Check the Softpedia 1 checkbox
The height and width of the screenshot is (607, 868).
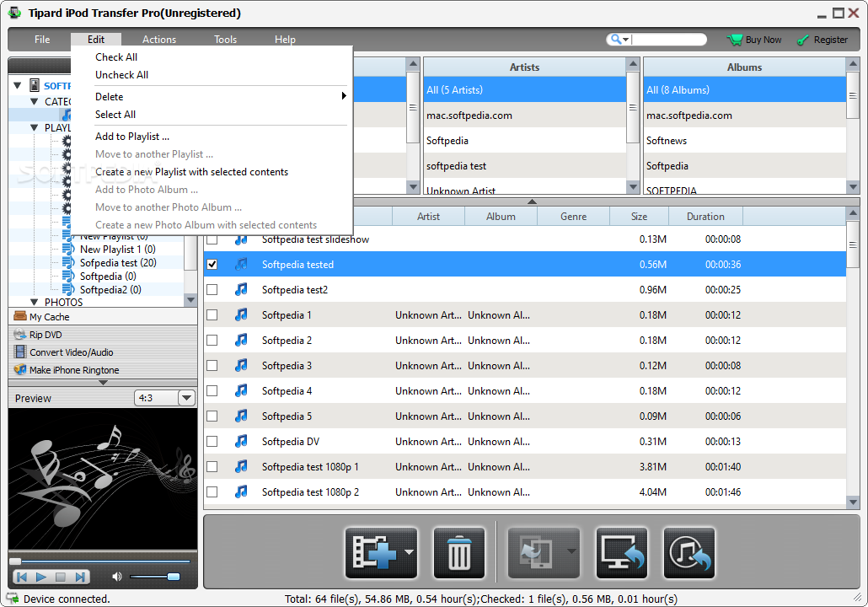click(x=212, y=315)
